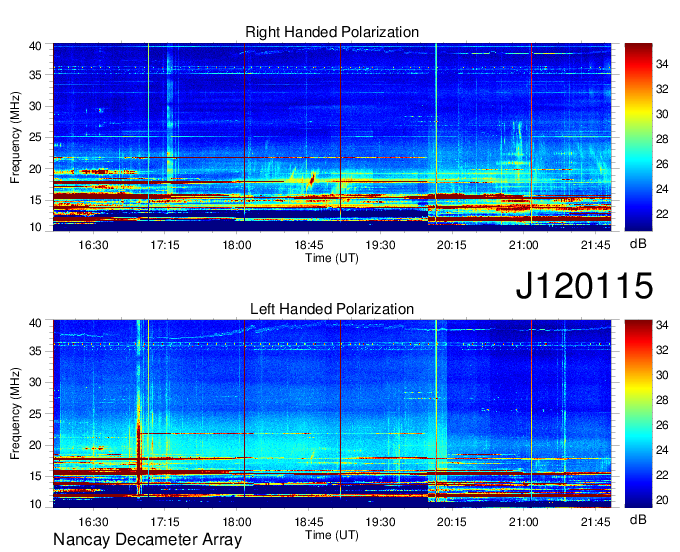Image resolution: width=680 pixels, height=552 pixels.
Task: Click the "10" frequency tick of Left Handed plot
Action: pyautogui.click(x=35, y=504)
